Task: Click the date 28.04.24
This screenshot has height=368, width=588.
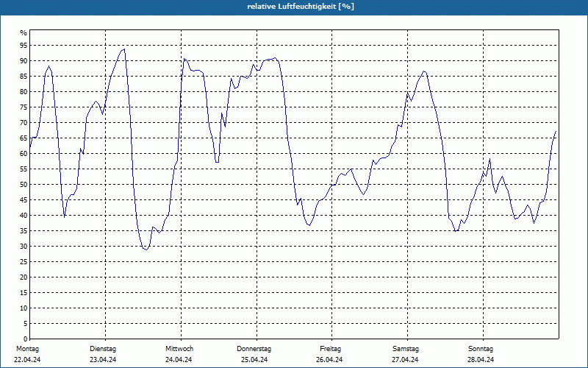Action: tap(481, 360)
